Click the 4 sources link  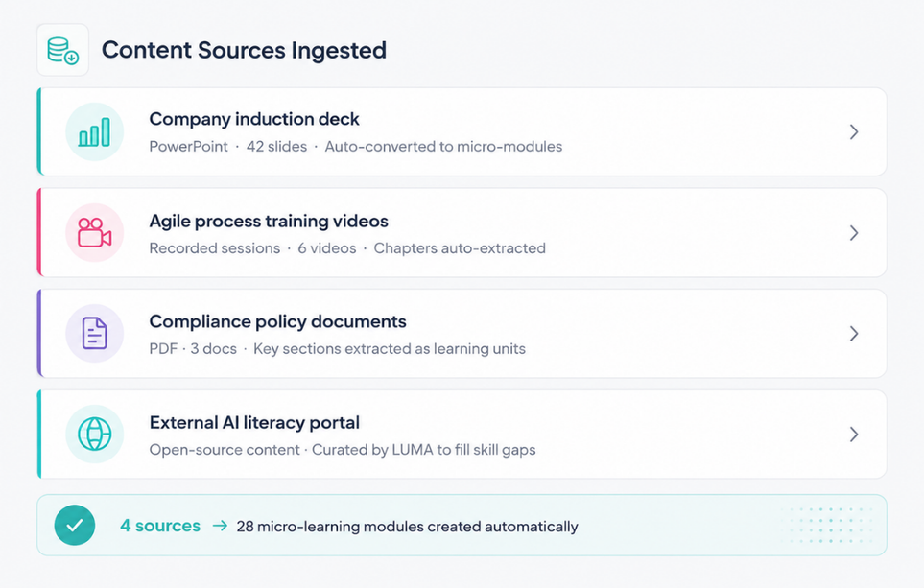(160, 526)
